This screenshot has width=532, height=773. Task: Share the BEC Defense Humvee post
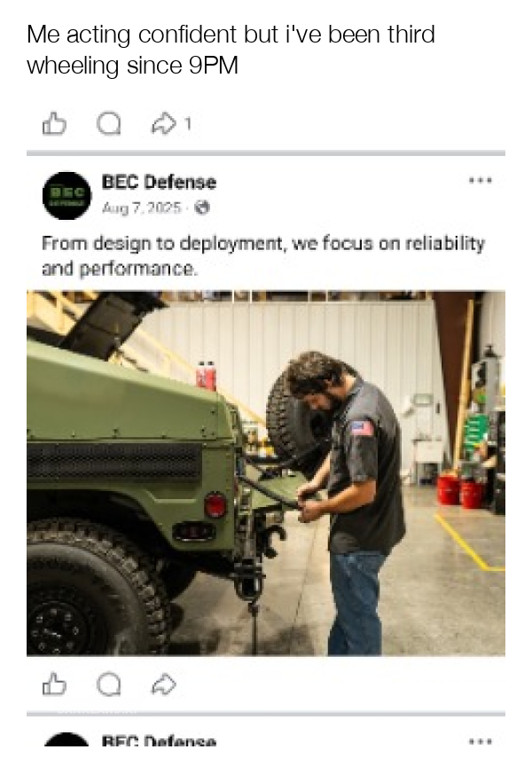pyautogui.click(x=163, y=683)
